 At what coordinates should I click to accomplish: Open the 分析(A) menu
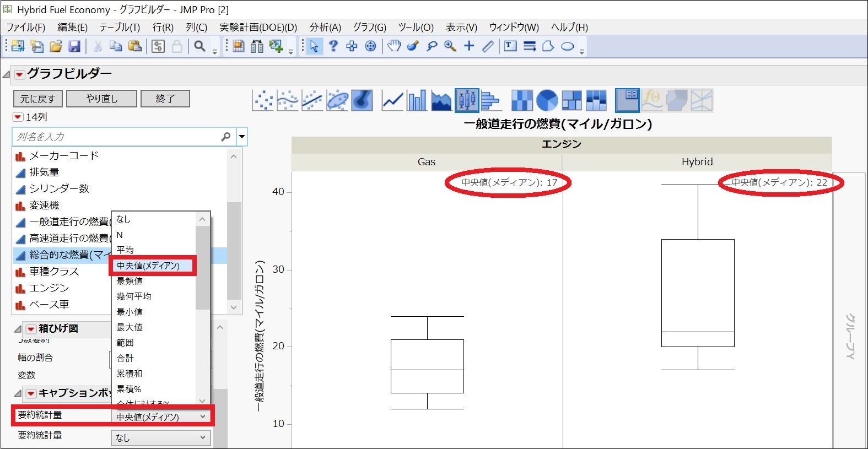click(325, 27)
